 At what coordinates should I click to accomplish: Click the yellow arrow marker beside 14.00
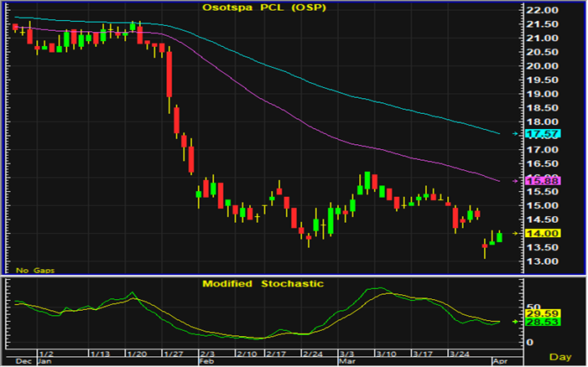pyautogui.click(x=515, y=234)
